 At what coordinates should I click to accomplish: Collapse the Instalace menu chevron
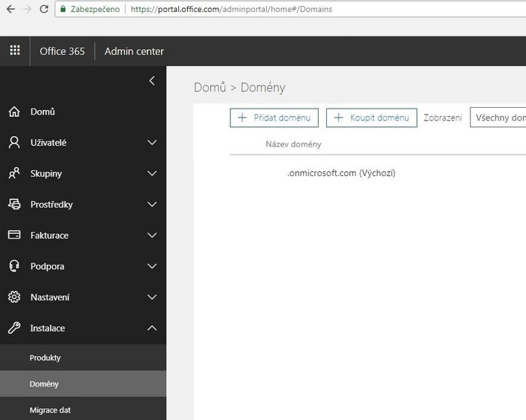pos(152,328)
